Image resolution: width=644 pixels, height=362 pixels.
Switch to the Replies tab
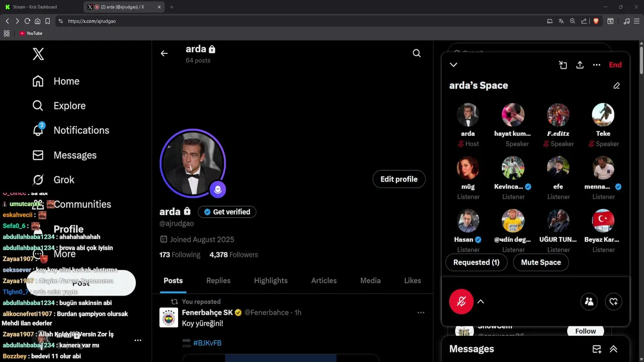coord(218,281)
